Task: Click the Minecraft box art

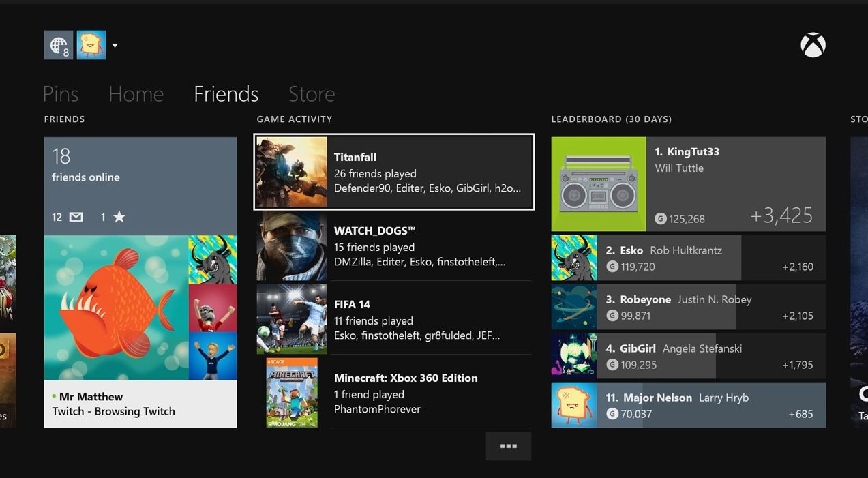Action: [x=292, y=393]
